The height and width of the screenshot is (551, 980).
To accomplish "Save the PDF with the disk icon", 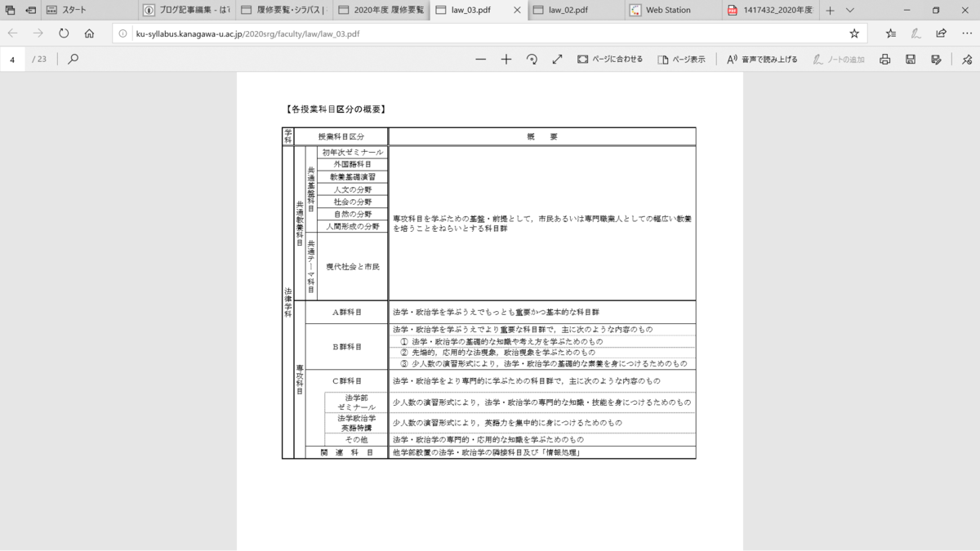I will point(911,59).
